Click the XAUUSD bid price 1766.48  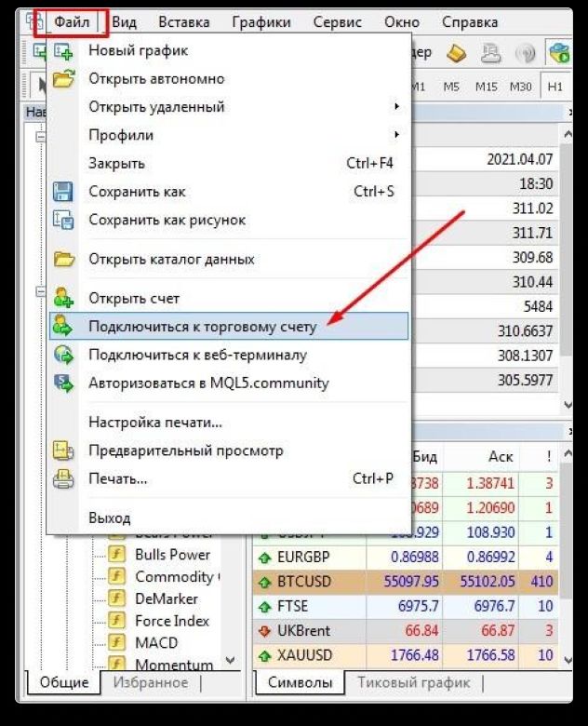click(x=414, y=655)
